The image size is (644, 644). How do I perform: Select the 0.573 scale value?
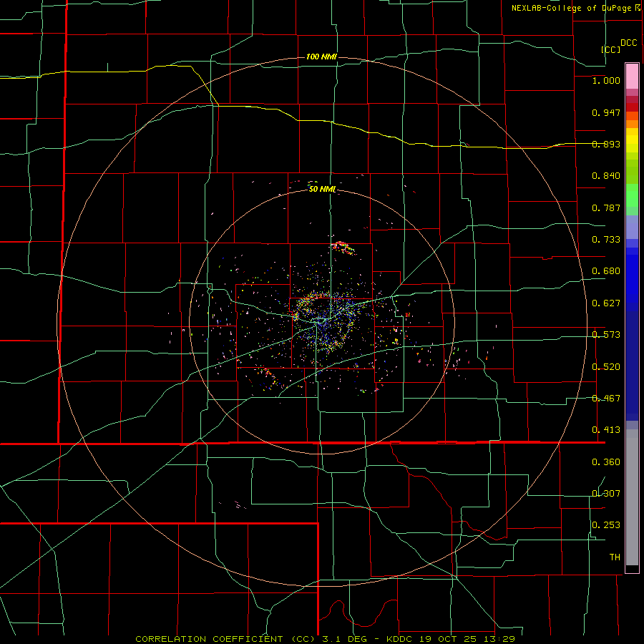[x=606, y=335]
